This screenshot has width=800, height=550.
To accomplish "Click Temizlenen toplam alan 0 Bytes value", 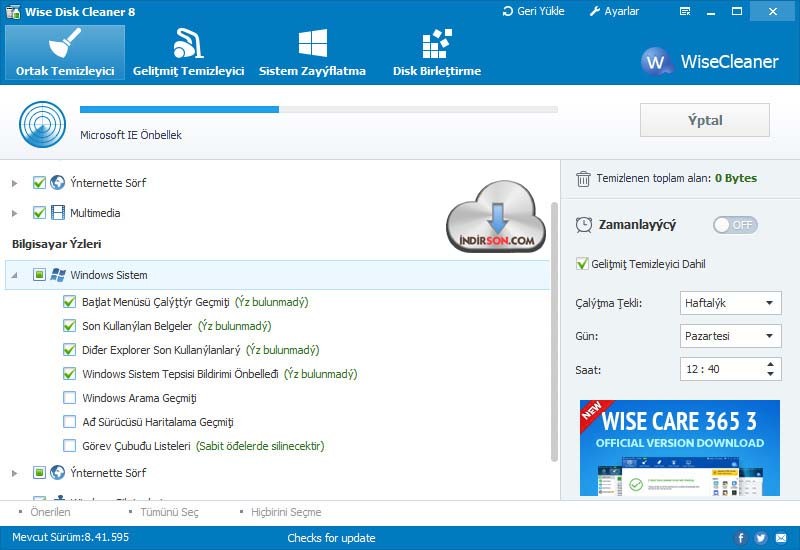I will [x=736, y=178].
